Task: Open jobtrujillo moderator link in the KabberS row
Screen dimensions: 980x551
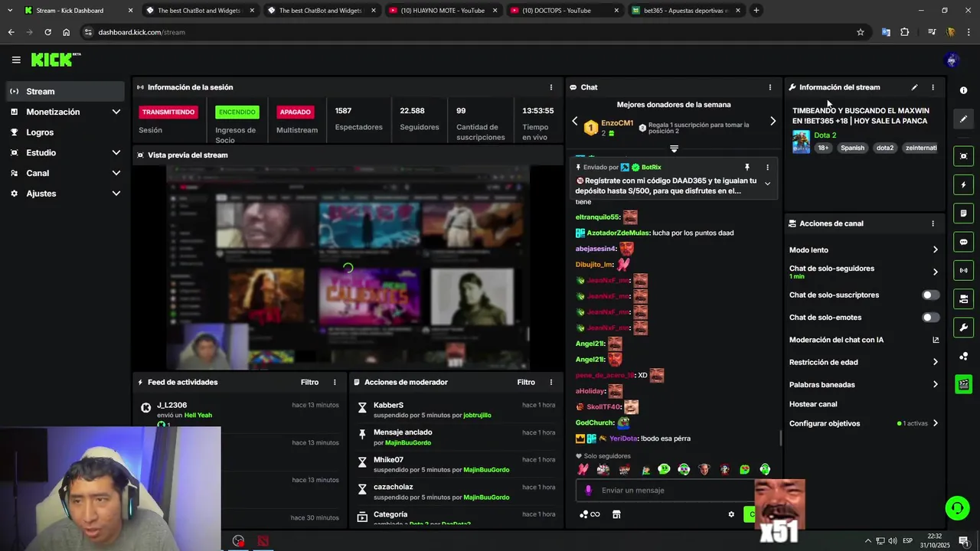Action: [x=477, y=415]
